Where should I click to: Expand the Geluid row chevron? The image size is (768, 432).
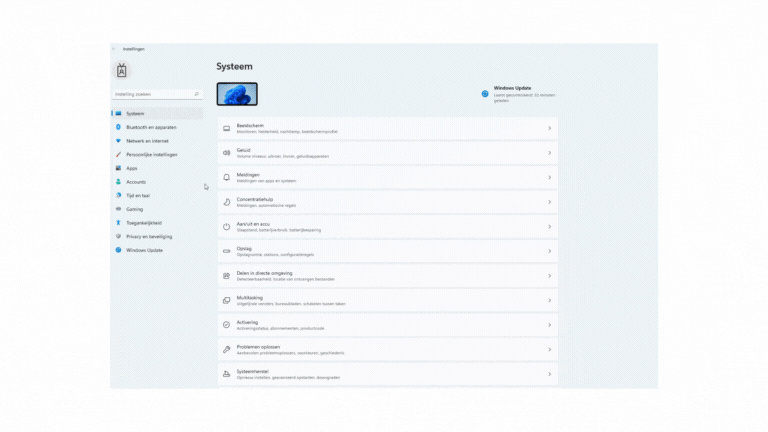coord(550,153)
